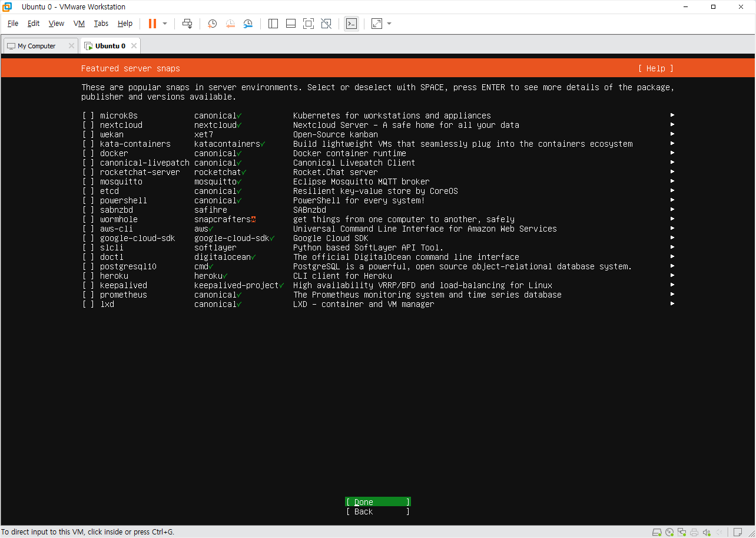The image size is (756, 538).
Task: Click Send Ctrl+Alt+Del toolbar icon
Action: [x=187, y=24]
